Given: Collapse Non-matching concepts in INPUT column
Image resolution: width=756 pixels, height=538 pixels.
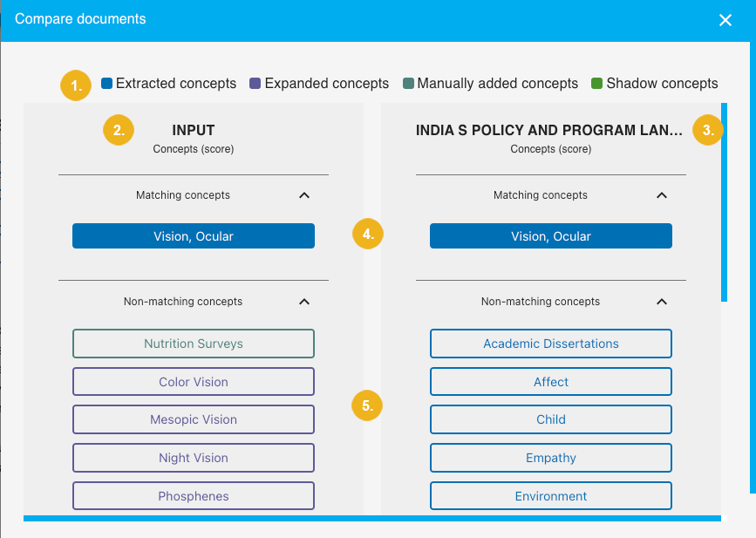Looking at the screenshot, I should [303, 302].
